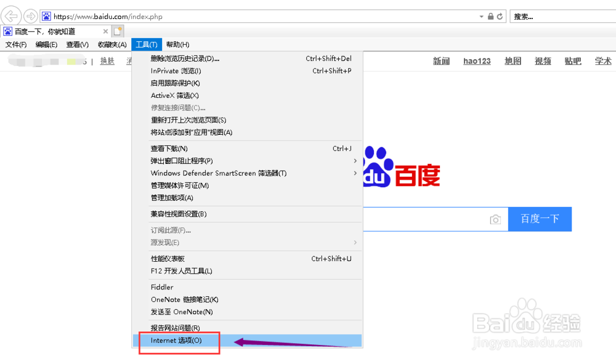Viewport: 616px width, 364px height.
Task: Open a new tab with the new tab button
Action: 117,30
